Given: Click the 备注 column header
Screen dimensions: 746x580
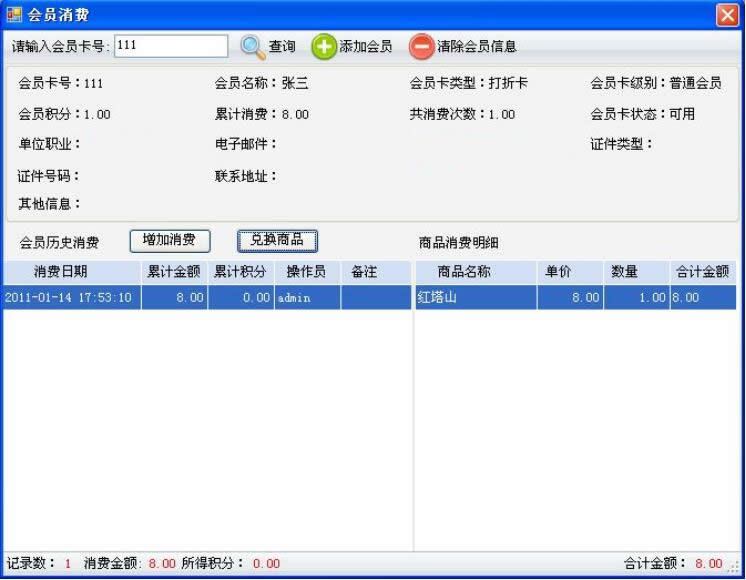Looking at the screenshot, I should tap(376, 272).
